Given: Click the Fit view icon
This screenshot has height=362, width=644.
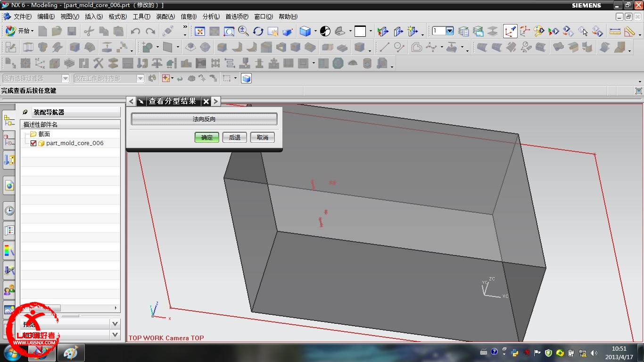Looking at the screenshot, I should click(200, 32).
